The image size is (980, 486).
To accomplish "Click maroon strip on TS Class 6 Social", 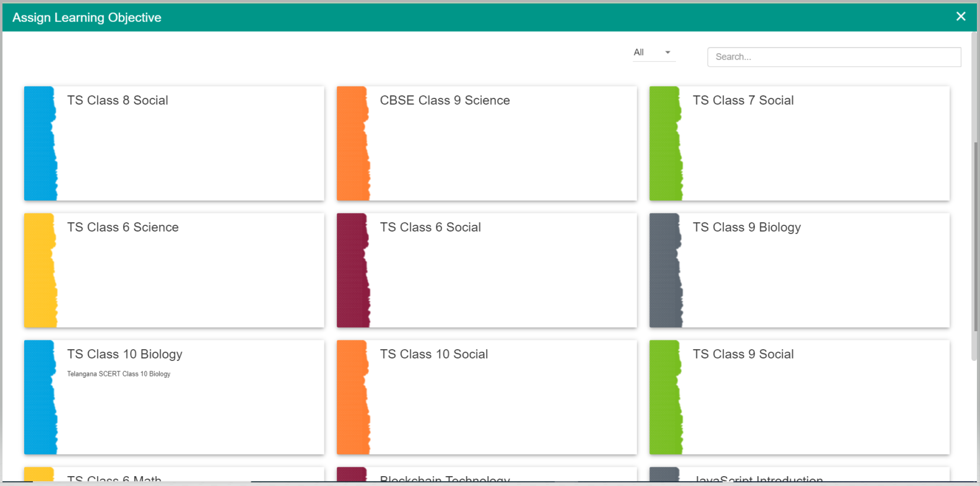I will coord(352,271).
